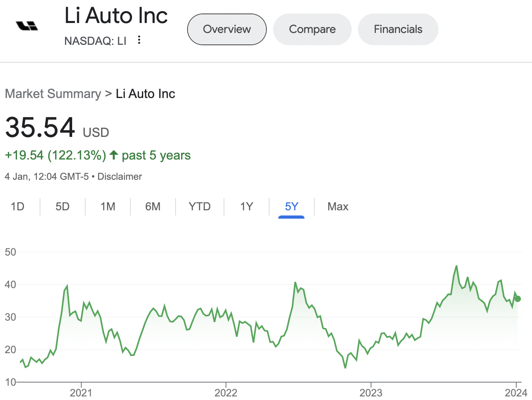532x400 pixels.
Task: Click the green current-price dot on chart
Action: [x=517, y=299]
